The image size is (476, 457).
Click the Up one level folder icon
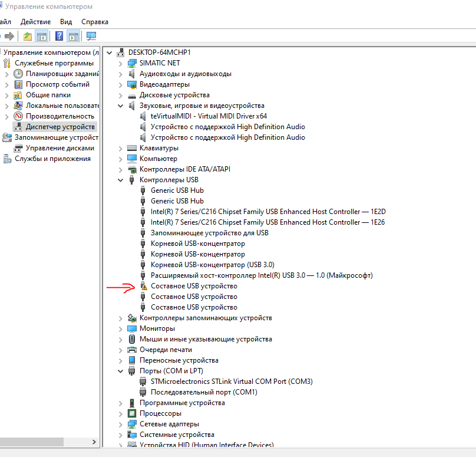pyautogui.click(x=28, y=36)
